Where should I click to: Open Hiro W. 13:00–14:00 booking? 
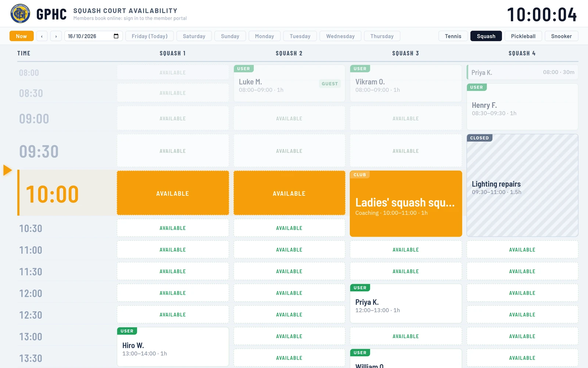(x=173, y=347)
